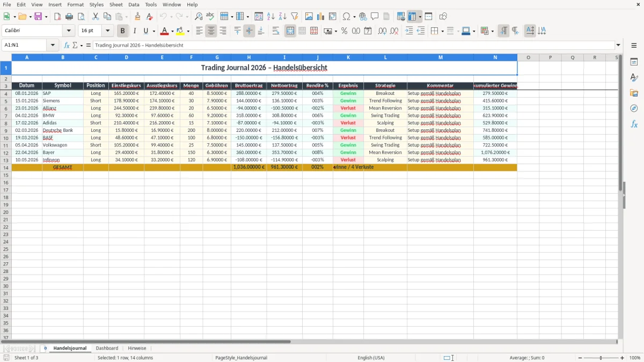
Task: Expand the formula bar arrow
Action: pyautogui.click(x=618, y=45)
